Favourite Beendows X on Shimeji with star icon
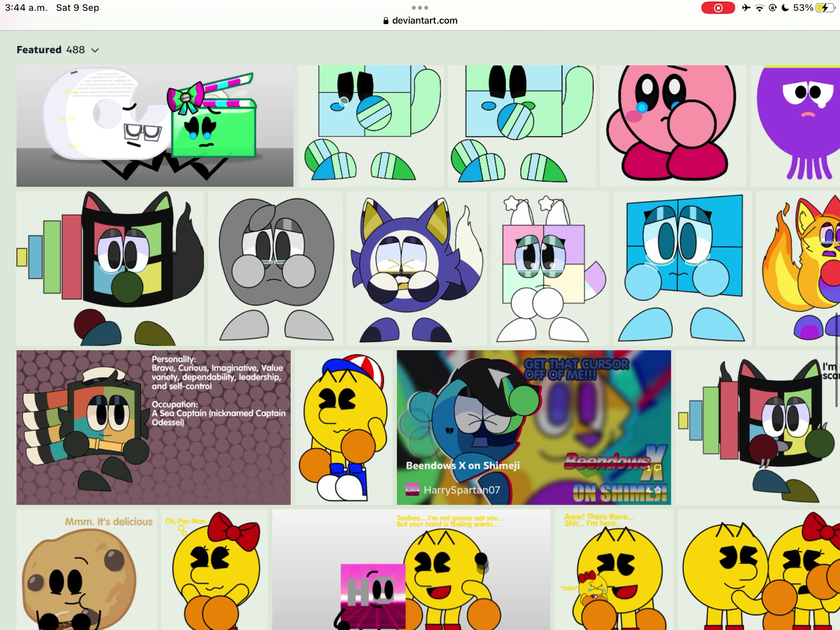Screen dimensions: 840x630 (657, 490)
